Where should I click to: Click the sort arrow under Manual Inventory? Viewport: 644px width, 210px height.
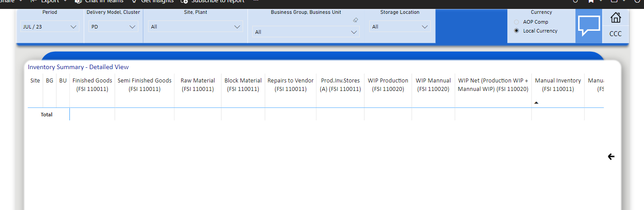[x=536, y=103]
